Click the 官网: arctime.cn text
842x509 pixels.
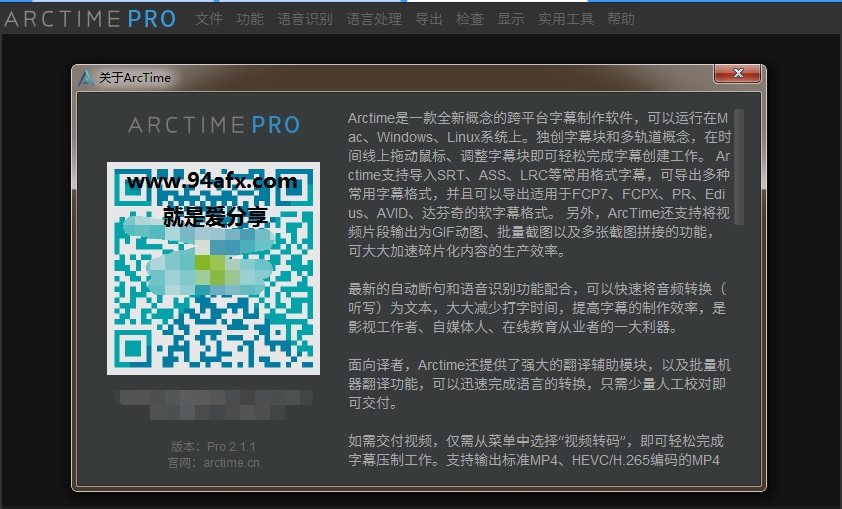pos(213,463)
